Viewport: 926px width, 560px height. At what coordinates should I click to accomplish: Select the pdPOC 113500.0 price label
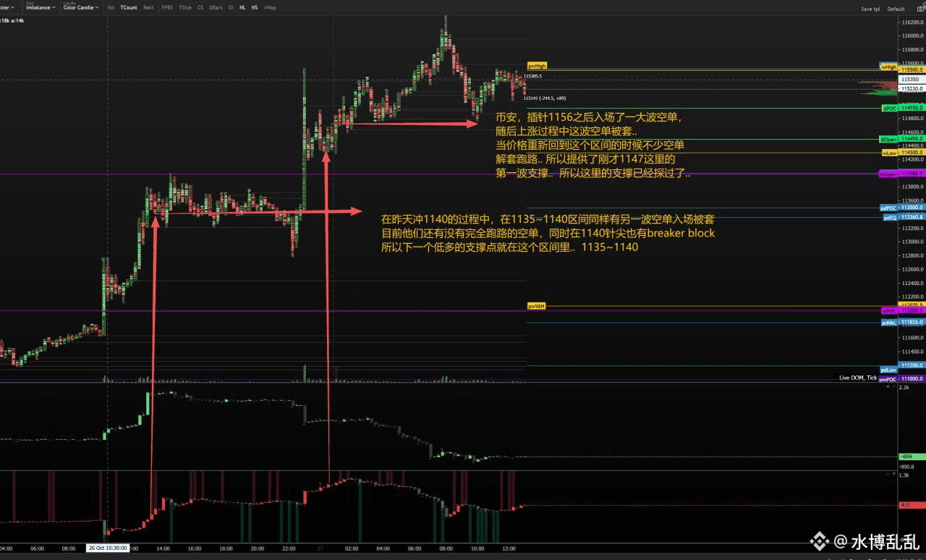click(902, 208)
